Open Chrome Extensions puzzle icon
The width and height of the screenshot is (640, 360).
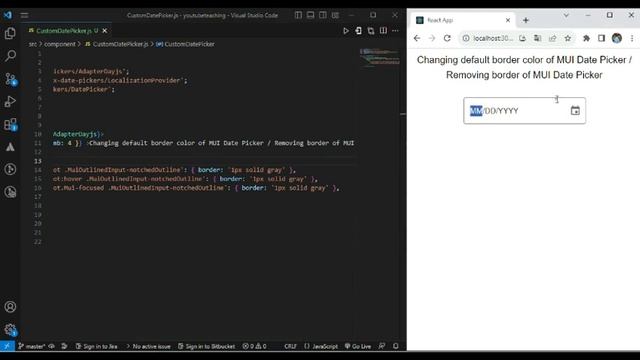[586, 38]
